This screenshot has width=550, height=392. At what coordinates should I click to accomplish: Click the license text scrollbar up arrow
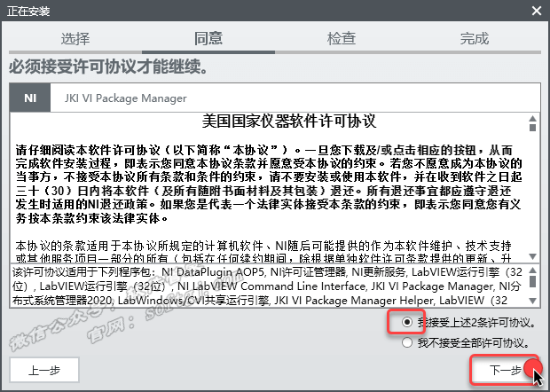533,119
